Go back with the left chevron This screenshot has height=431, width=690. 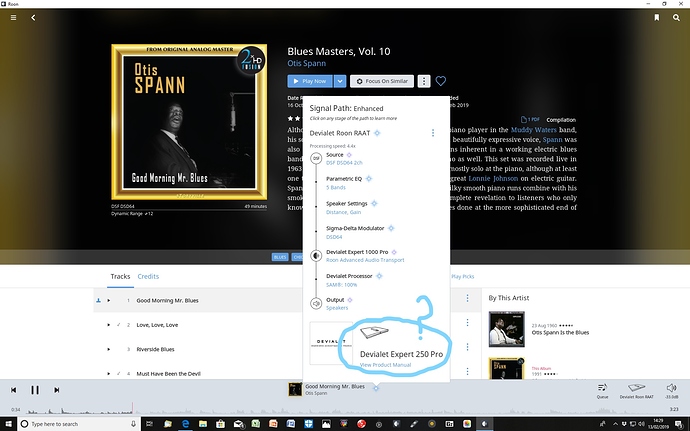tap(33, 18)
